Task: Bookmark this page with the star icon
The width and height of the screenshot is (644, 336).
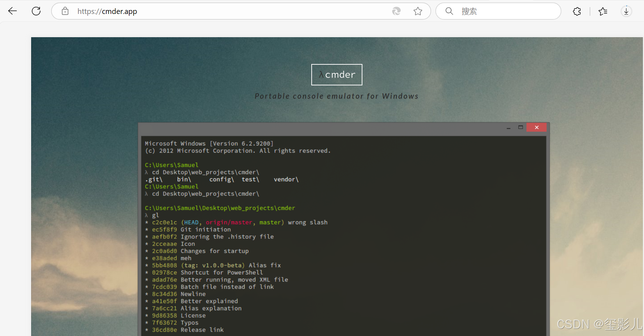Action: pos(418,11)
